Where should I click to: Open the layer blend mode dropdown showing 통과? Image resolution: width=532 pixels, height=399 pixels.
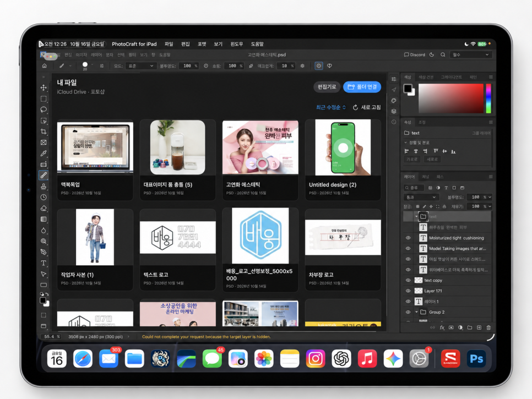click(421, 197)
